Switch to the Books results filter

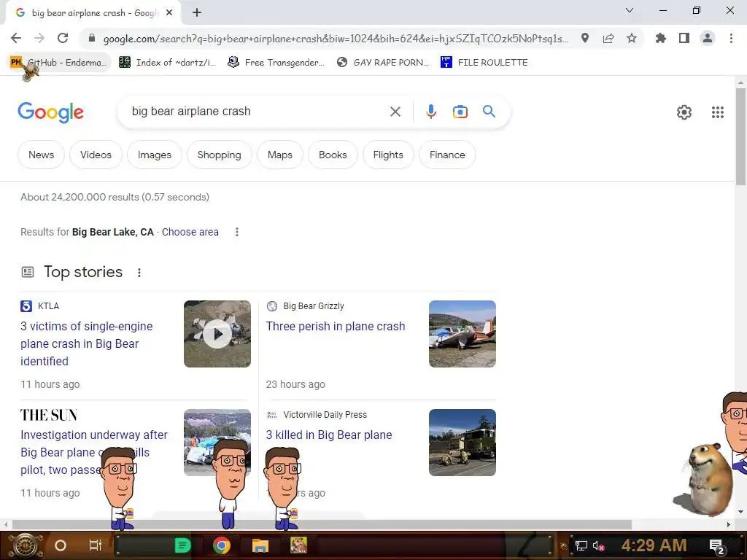click(x=333, y=155)
